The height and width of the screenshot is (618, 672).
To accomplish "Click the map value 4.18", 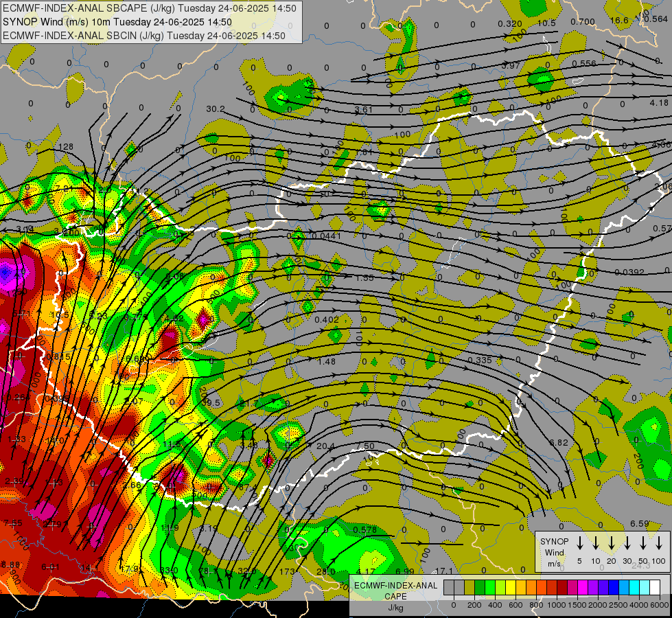I will [659, 102].
